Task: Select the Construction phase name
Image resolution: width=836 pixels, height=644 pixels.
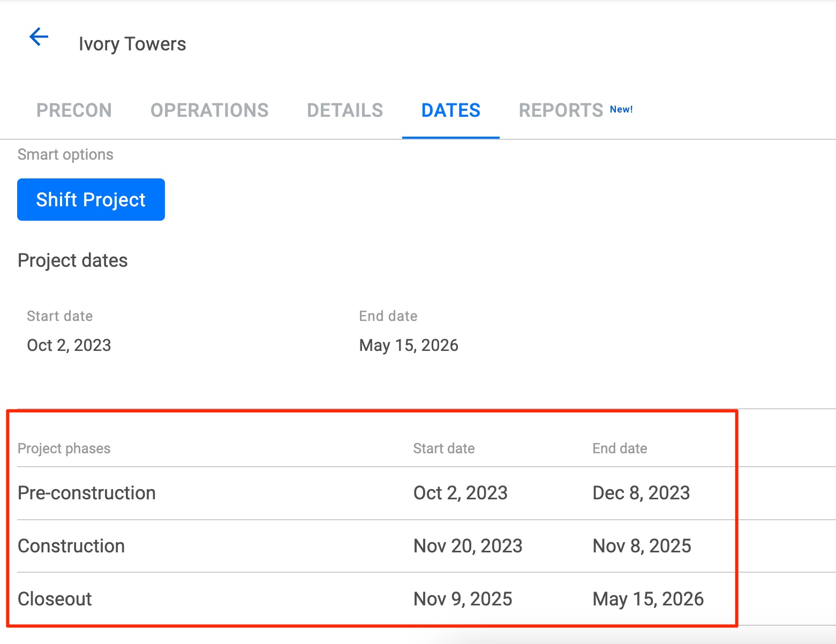Action: [71, 546]
